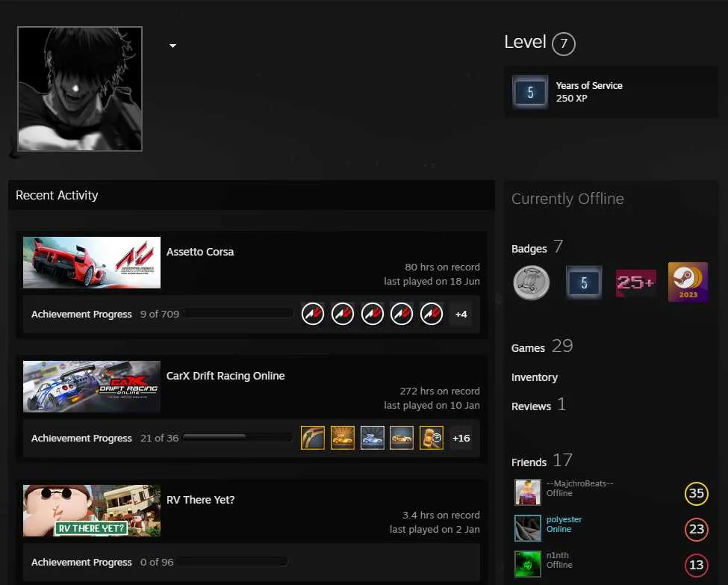Click the silver coin community badge
Image resolution: width=728 pixels, height=585 pixels.
532,282
